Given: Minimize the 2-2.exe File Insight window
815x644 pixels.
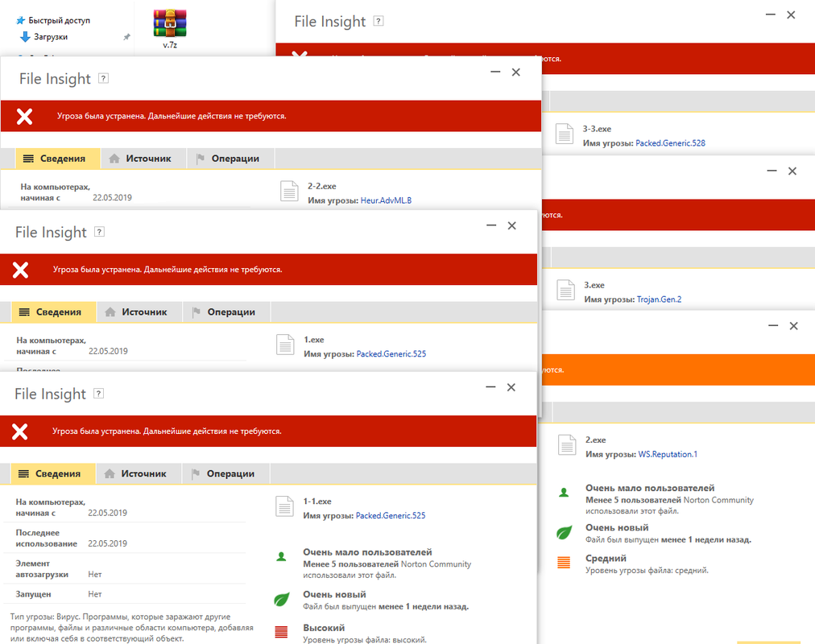Looking at the screenshot, I should [495, 72].
